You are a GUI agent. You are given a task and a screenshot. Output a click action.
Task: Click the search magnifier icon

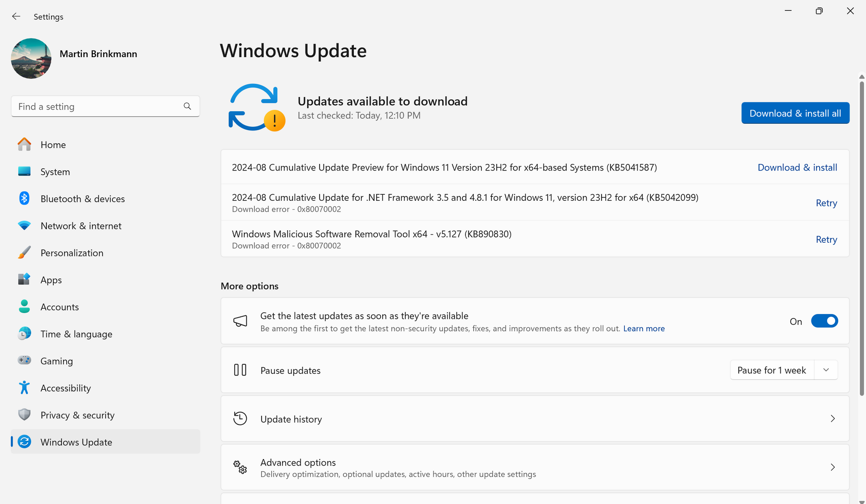point(187,106)
